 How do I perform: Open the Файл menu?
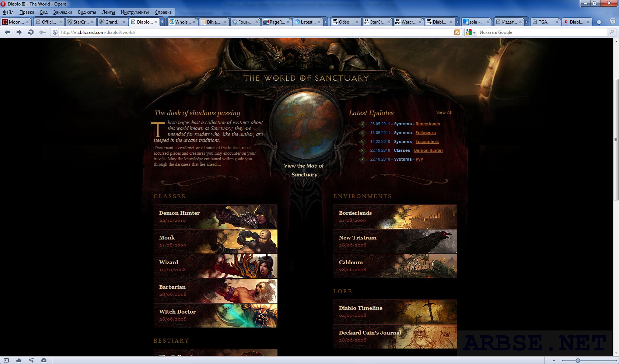(8, 12)
